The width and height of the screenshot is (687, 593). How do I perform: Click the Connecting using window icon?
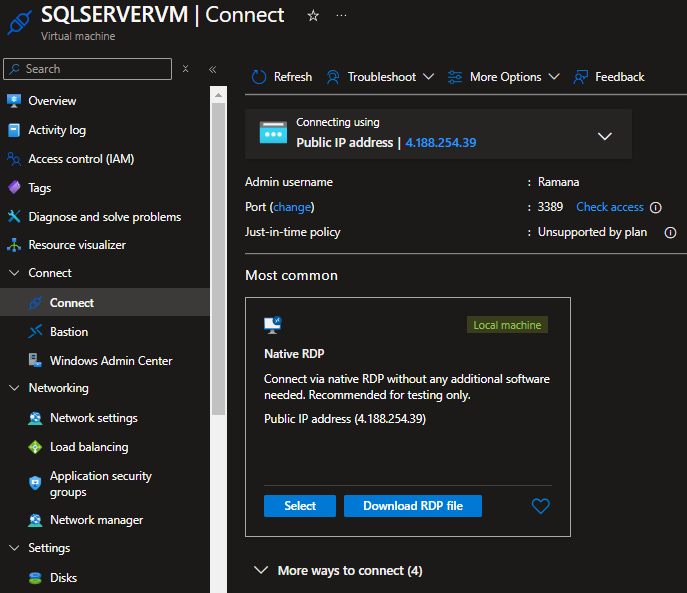point(273,133)
